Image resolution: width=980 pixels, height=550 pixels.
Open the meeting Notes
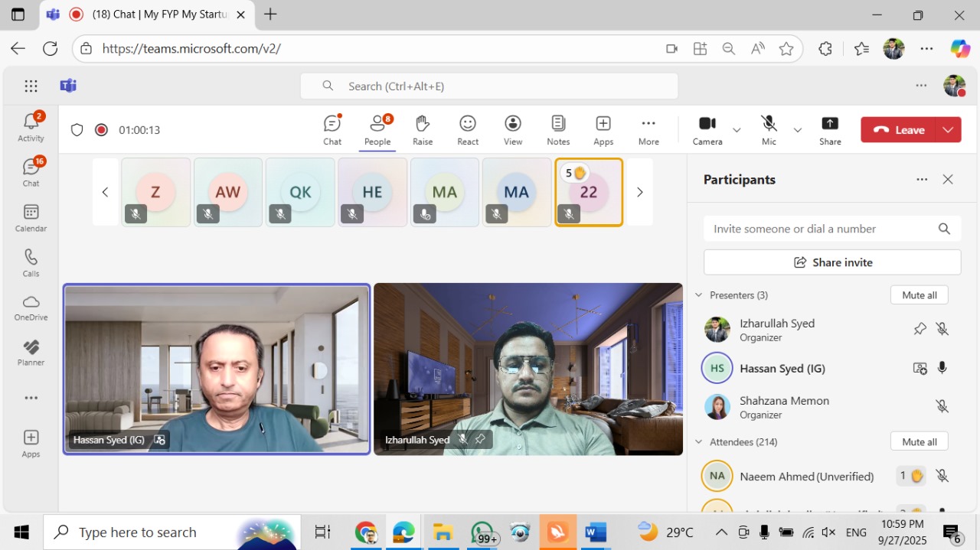coord(558,129)
